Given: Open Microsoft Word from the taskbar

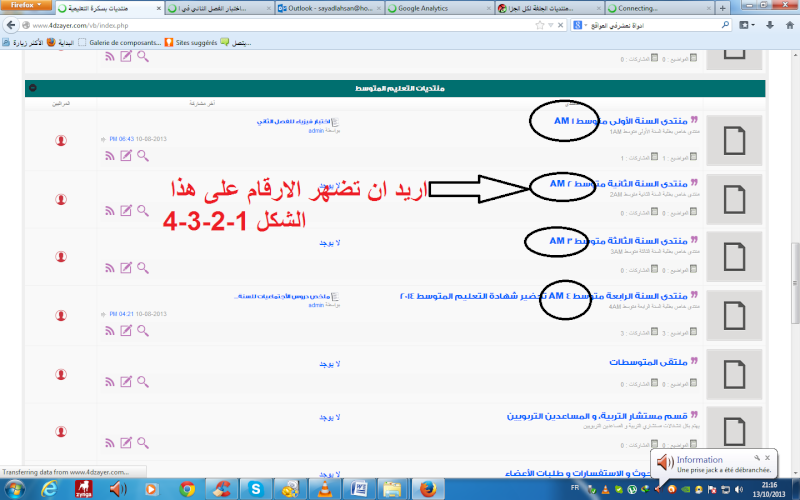Looking at the screenshot, I should click(x=359, y=489).
